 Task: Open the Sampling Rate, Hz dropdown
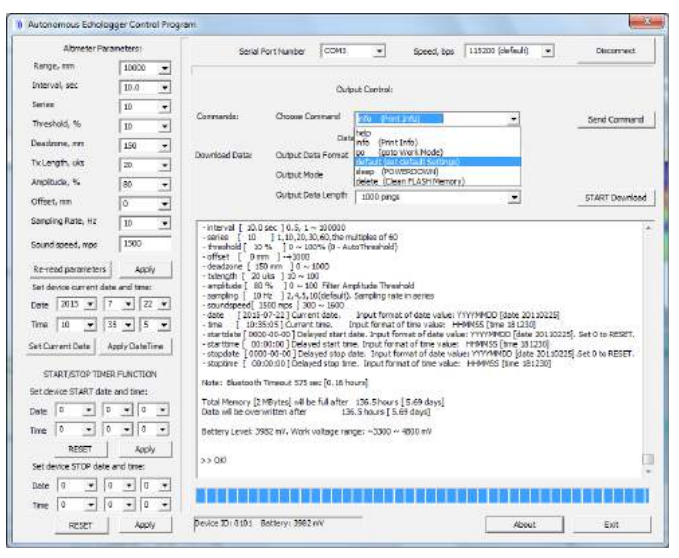click(165, 222)
